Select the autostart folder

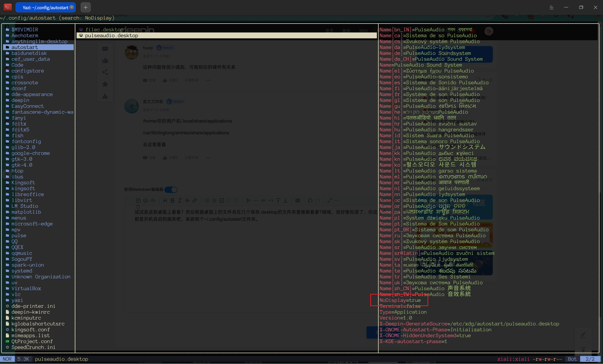(38, 47)
